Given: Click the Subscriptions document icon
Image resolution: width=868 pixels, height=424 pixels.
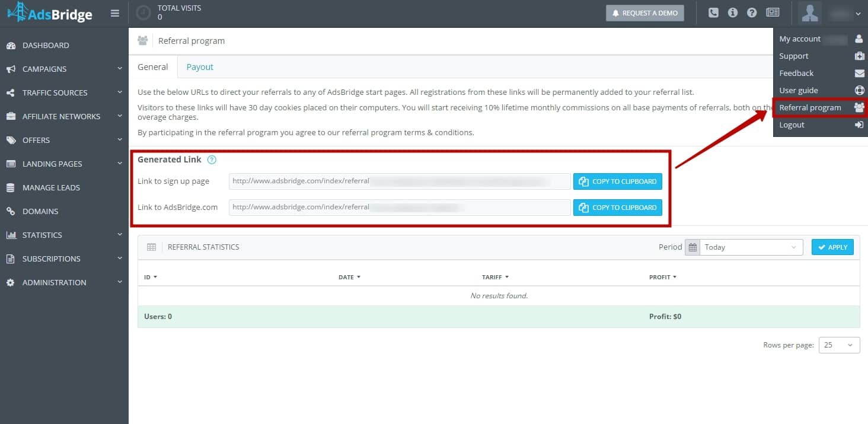Looking at the screenshot, I should pyautogui.click(x=11, y=259).
